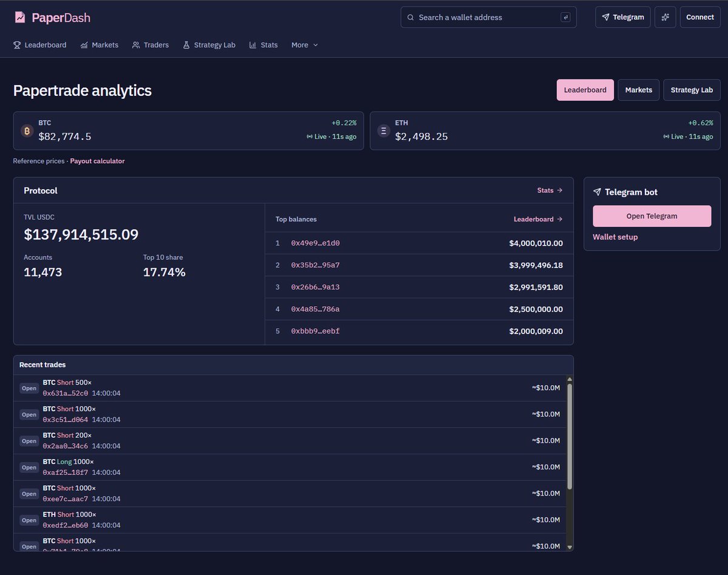Click the BTC live signal icon
728x575 pixels.
pos(309,137)
